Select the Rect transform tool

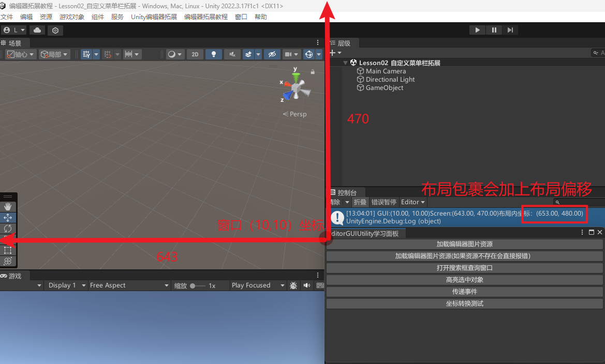click(x=8, y=250)
